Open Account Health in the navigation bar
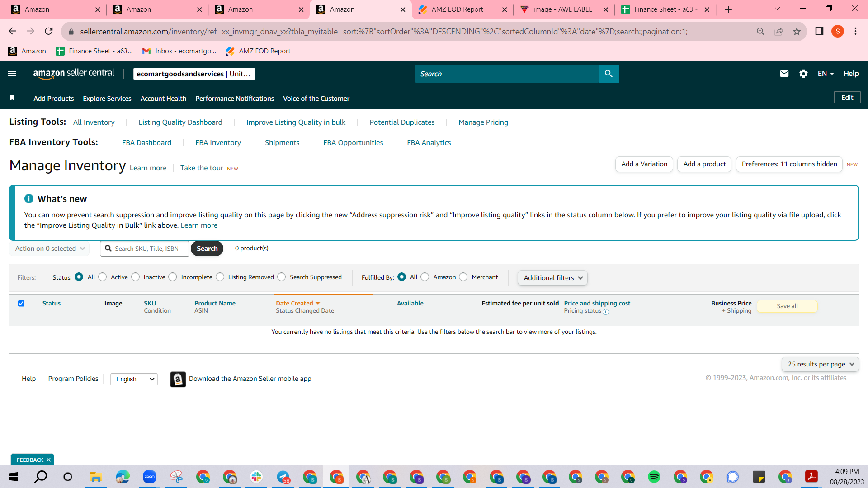Viewport: 868px width, 488px height. click(163, 99)
